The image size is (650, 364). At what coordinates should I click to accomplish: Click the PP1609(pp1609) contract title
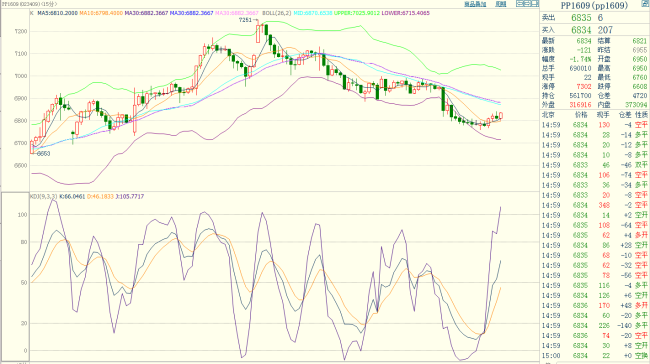tap(594, 5)
